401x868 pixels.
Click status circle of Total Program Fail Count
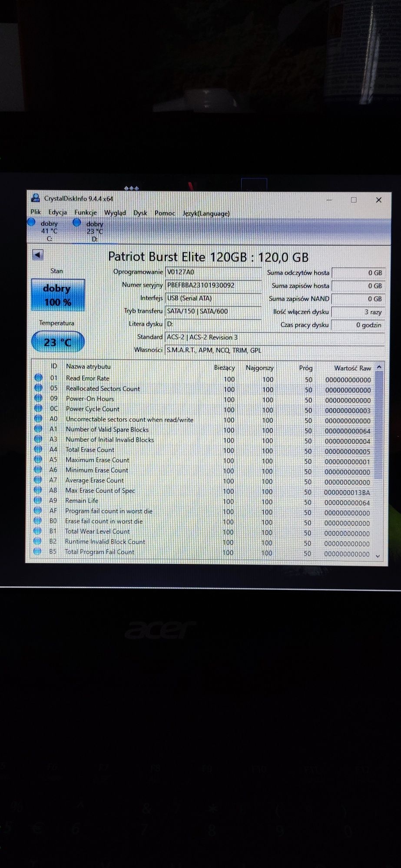click(x=37, y=551)
